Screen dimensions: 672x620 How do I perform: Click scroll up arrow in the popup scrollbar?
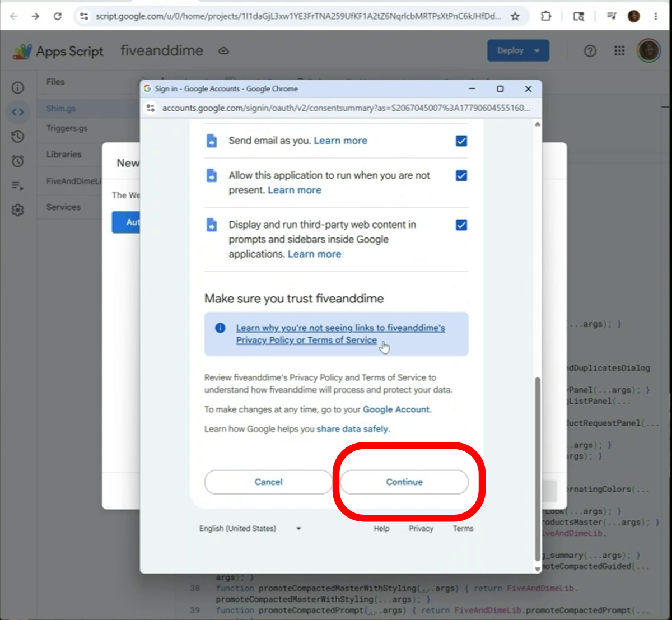[538, 124]
